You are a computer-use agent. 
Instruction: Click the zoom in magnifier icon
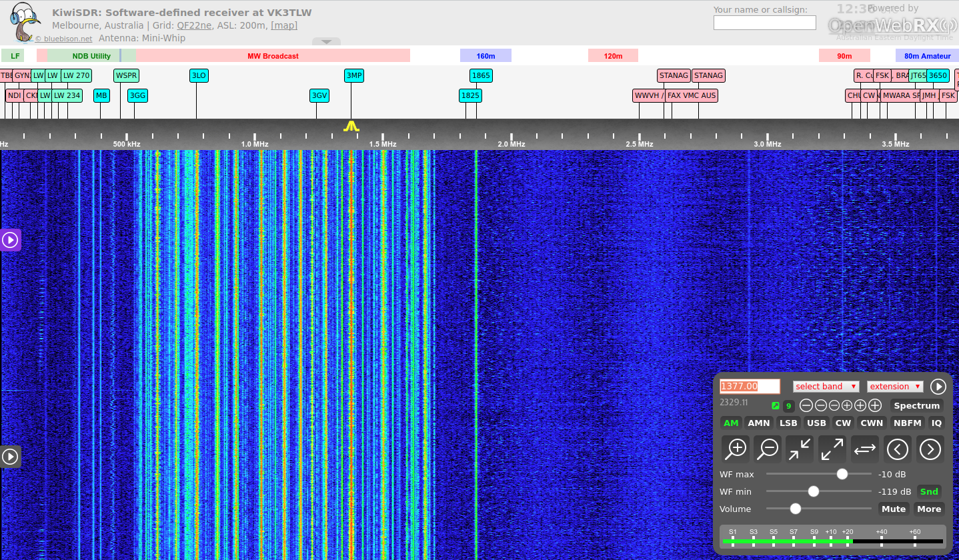[x=736, y=449]
